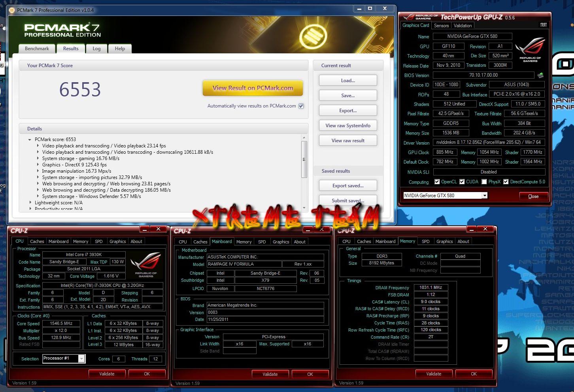
Task: Click the PCMark score number 6553
Action: 80,89
